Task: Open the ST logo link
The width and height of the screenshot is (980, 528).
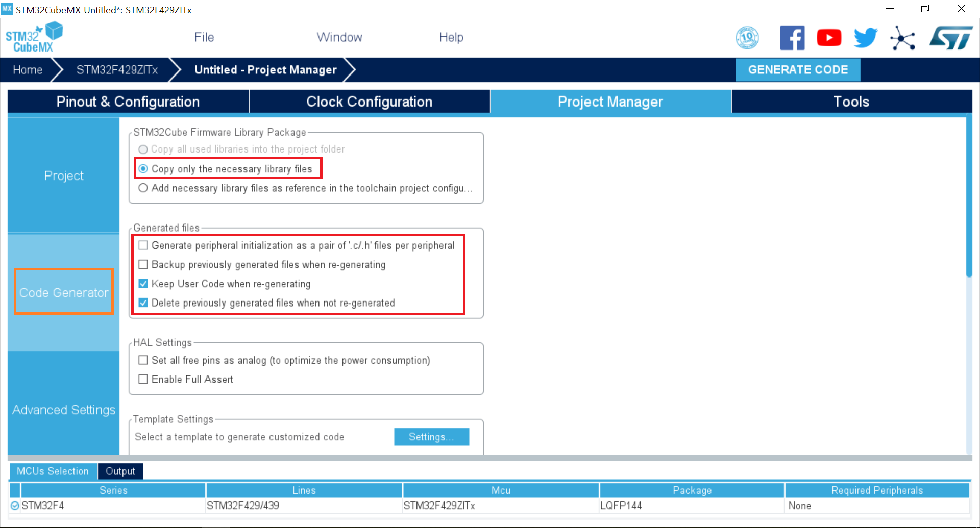Action: pos(951,38)
